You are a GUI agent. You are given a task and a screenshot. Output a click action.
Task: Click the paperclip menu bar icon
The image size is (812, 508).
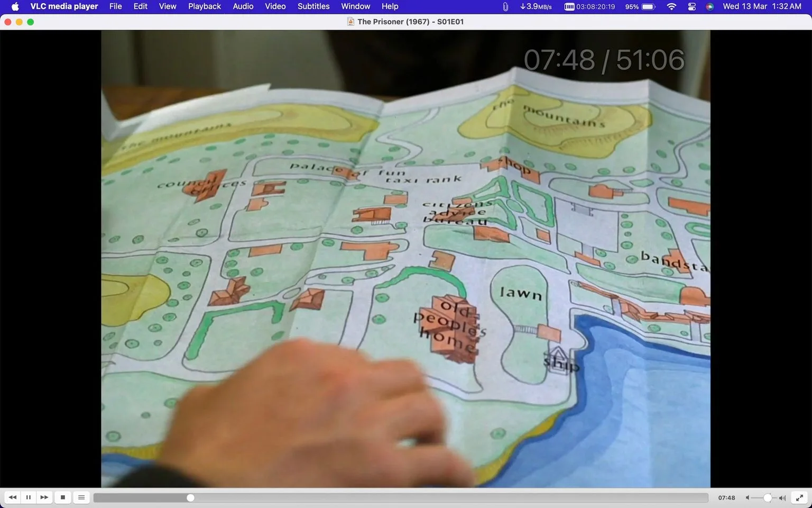[x=505, y=6]
